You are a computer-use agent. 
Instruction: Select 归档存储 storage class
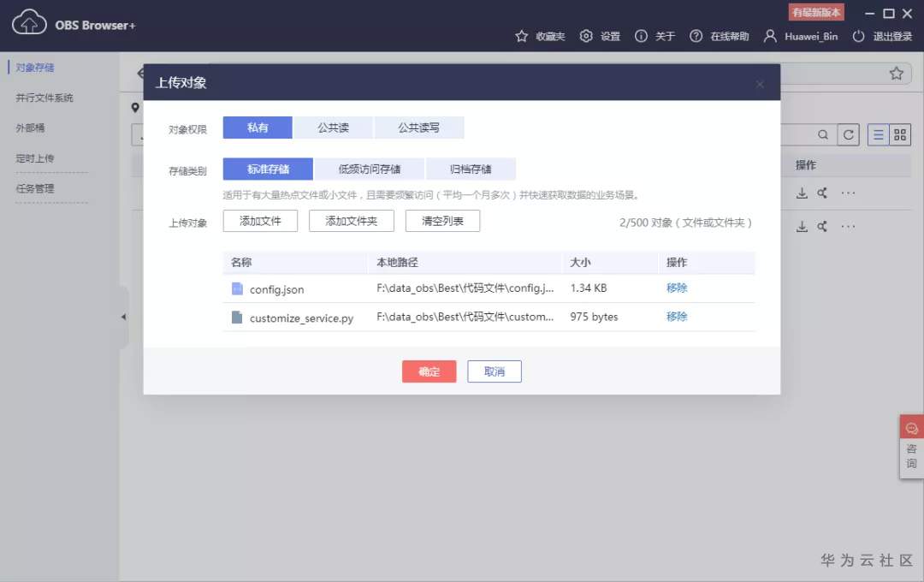pos(471,169)
